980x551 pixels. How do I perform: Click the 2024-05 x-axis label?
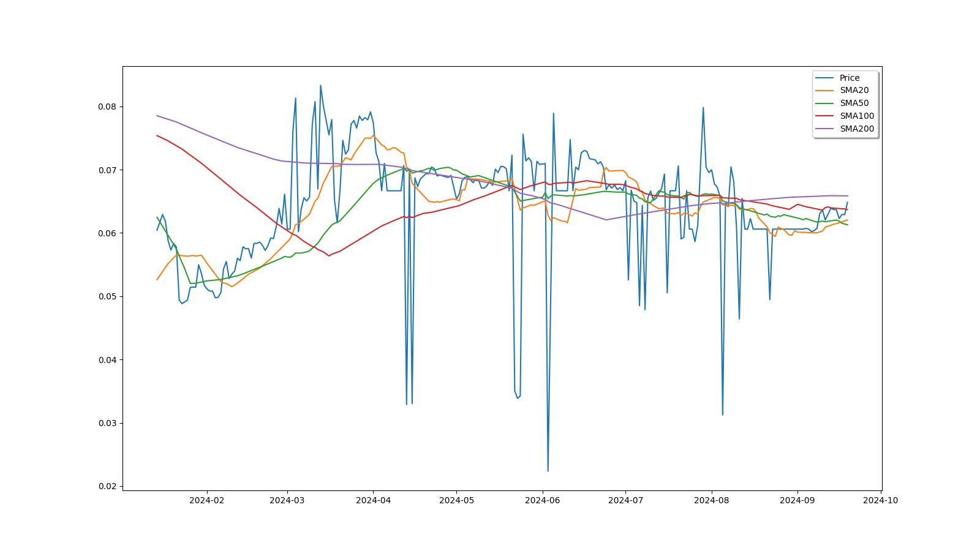point(456,500)
